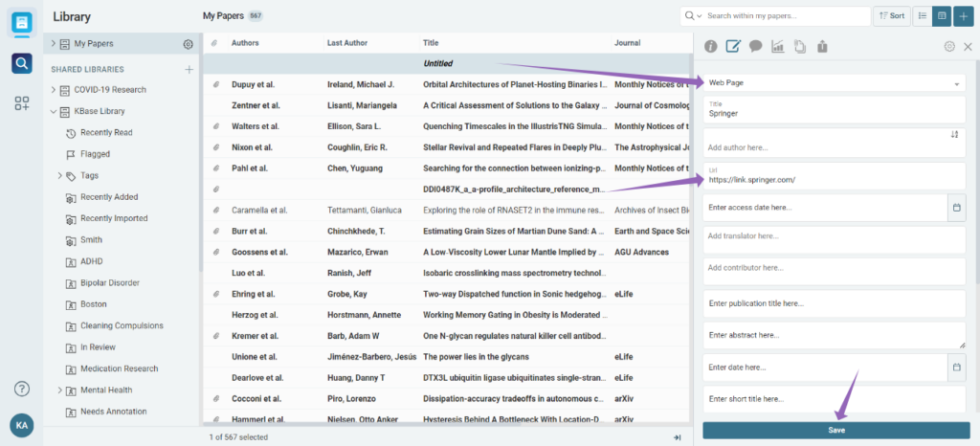Expand the COVID-19 Research library

tap(54, 90)
